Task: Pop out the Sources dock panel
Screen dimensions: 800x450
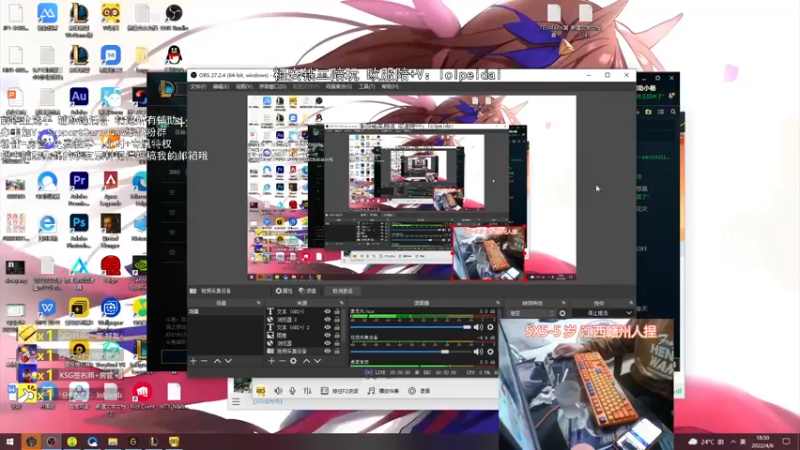Action: (343, 303)
